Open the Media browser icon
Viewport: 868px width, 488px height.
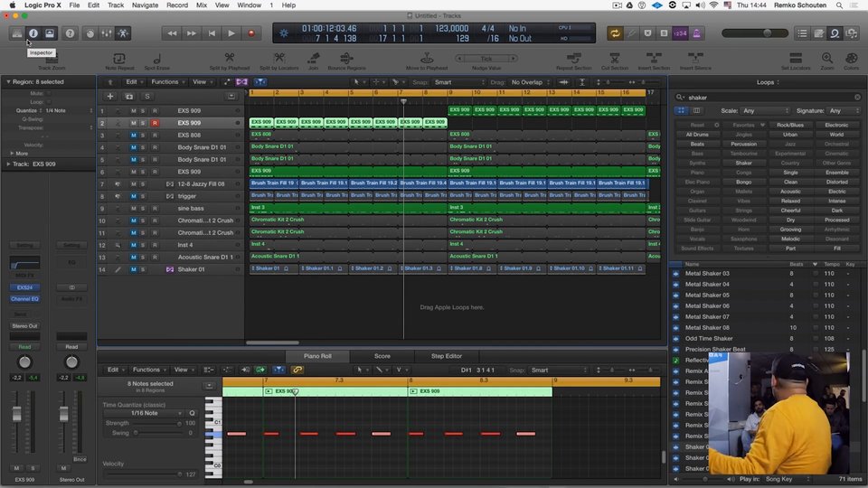(852, 33)
